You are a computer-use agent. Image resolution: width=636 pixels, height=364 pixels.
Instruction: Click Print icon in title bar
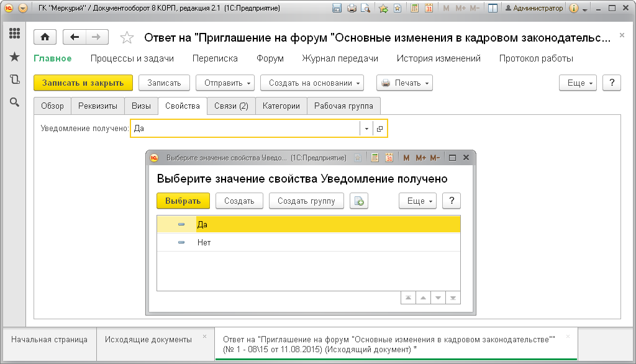point(352,8)
